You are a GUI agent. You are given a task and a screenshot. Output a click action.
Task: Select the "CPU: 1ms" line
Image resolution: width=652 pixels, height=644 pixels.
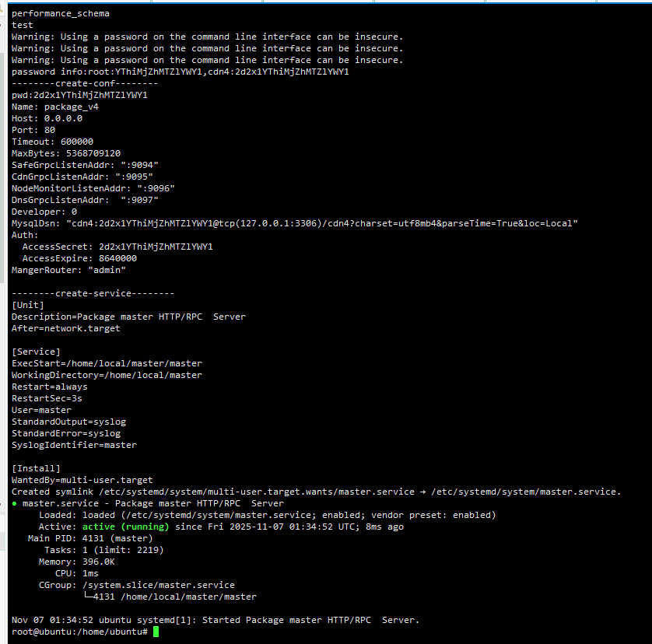[77, 573]
